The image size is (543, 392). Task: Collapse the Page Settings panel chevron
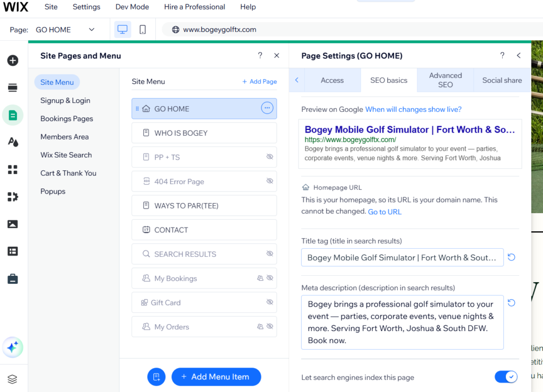point(519,56)
